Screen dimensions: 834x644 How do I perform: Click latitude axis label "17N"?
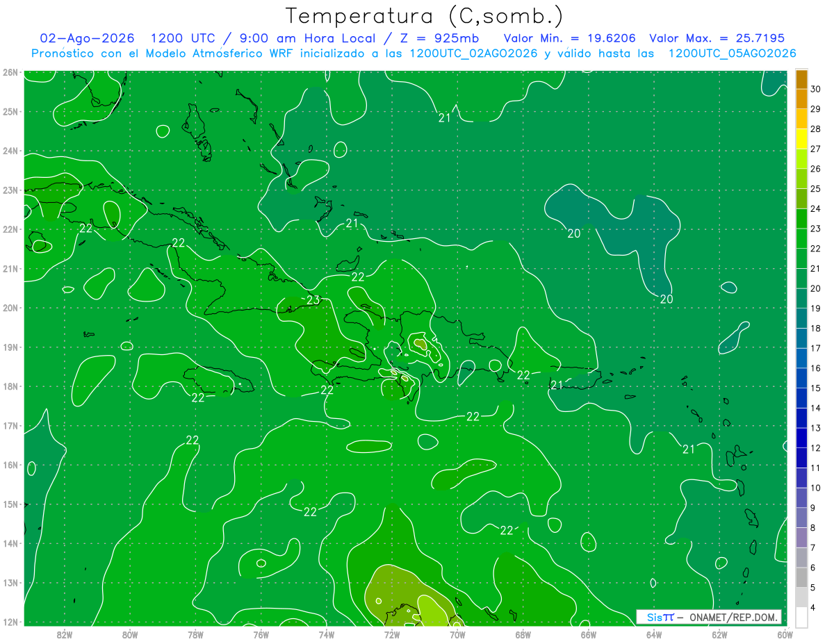pyautogui.click(x=10, y=425)
